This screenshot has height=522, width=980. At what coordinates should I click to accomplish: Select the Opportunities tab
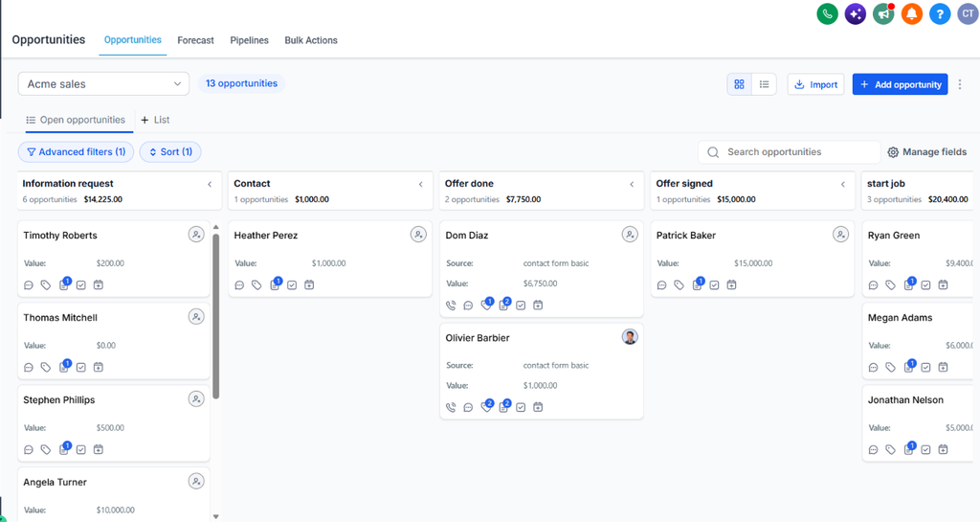coord(132,40)
